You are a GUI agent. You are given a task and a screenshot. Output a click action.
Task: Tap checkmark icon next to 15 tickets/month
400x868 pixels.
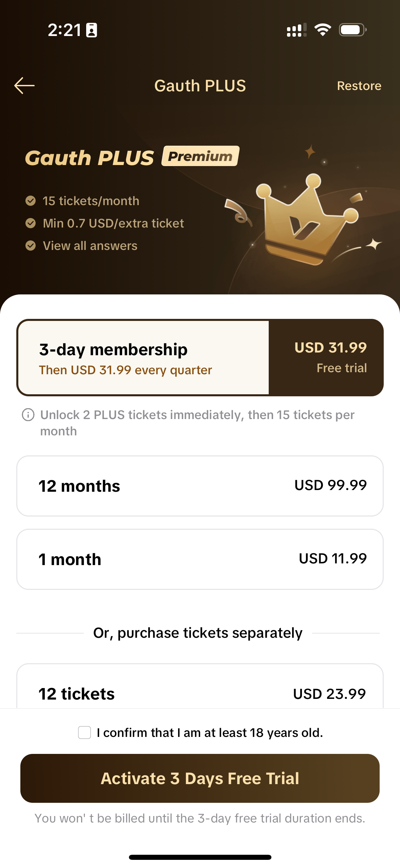point(31,201)
